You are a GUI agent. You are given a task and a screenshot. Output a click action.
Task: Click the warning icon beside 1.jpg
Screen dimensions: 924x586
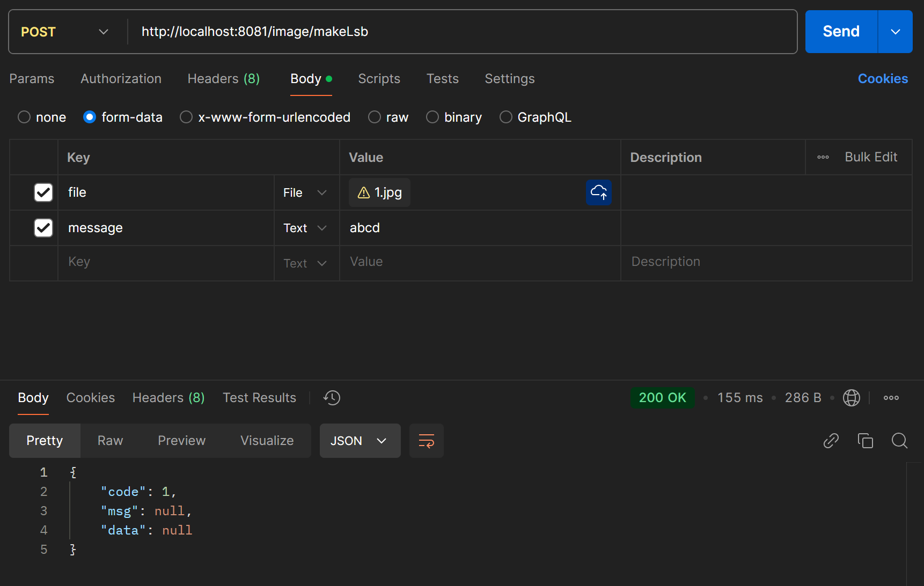click(x=364, y=192)
